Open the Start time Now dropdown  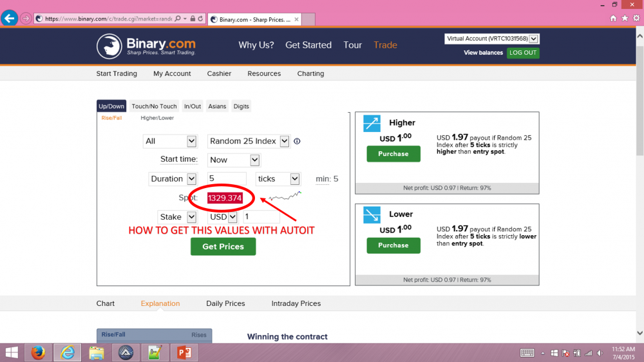(234, 160)
